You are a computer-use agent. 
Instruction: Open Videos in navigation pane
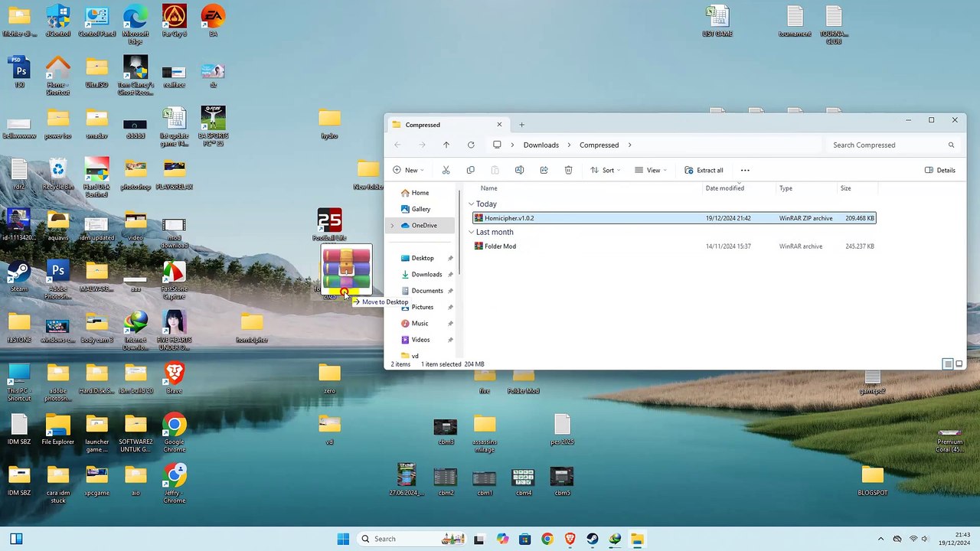420,340
